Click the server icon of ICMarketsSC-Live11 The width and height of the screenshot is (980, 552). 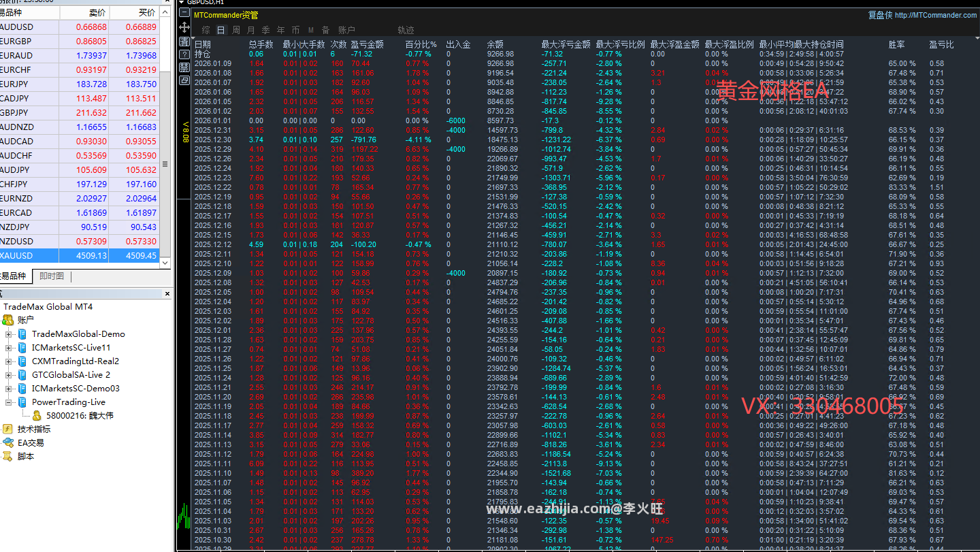coord(22,347)
